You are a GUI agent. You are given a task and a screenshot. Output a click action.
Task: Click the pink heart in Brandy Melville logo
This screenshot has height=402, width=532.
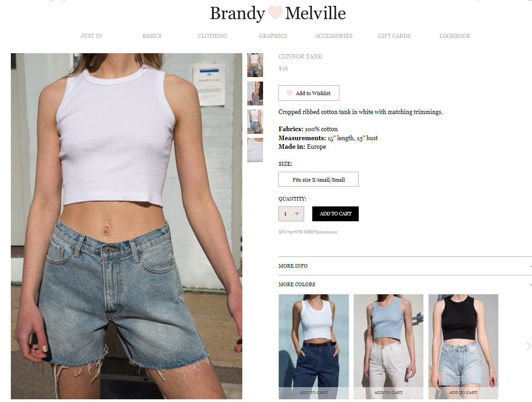275,13
